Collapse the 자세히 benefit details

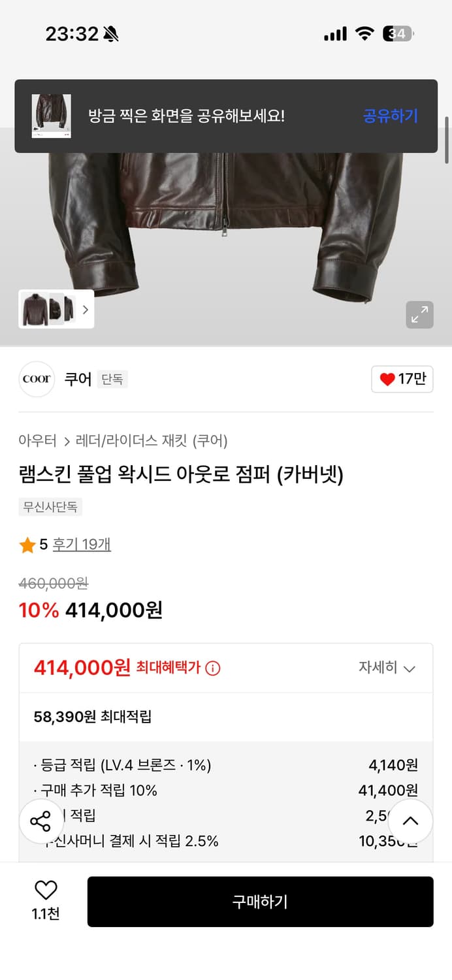pos(387,668)
